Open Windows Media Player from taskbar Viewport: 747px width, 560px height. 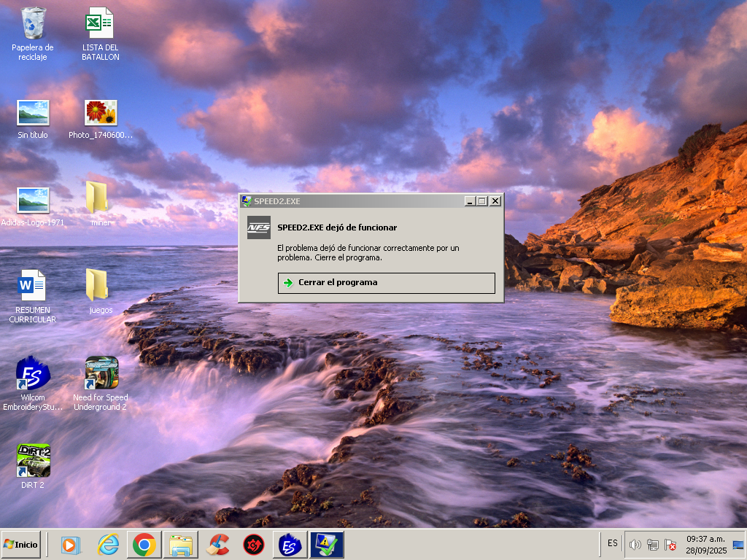point(70,545)
